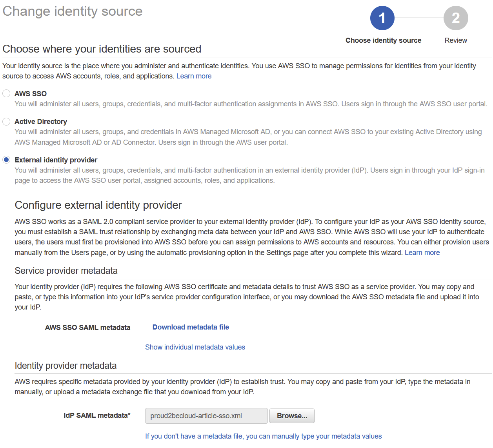Open Learn more link after wizard description

click(422, 253)
